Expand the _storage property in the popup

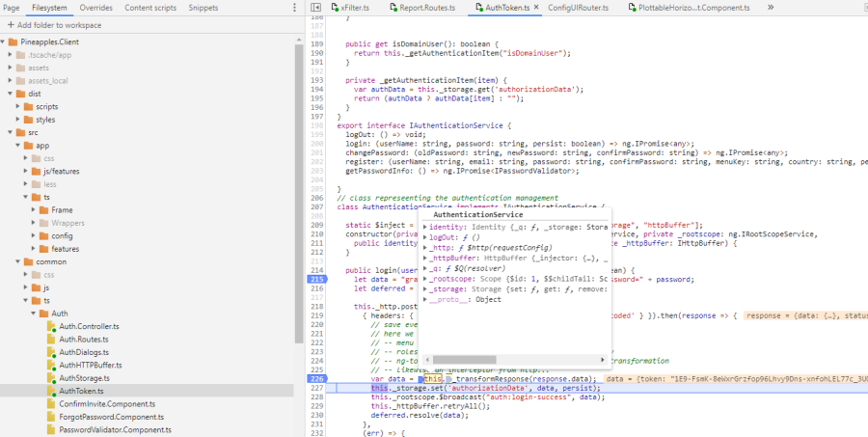tap(425, 288)
